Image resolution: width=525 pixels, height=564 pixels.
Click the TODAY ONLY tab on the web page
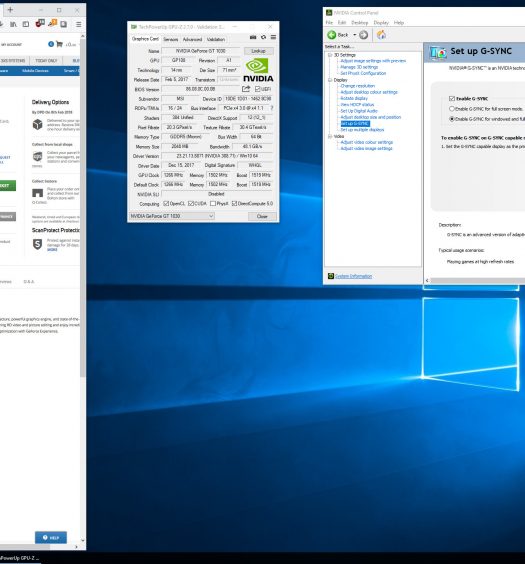[x=46, y=60]
